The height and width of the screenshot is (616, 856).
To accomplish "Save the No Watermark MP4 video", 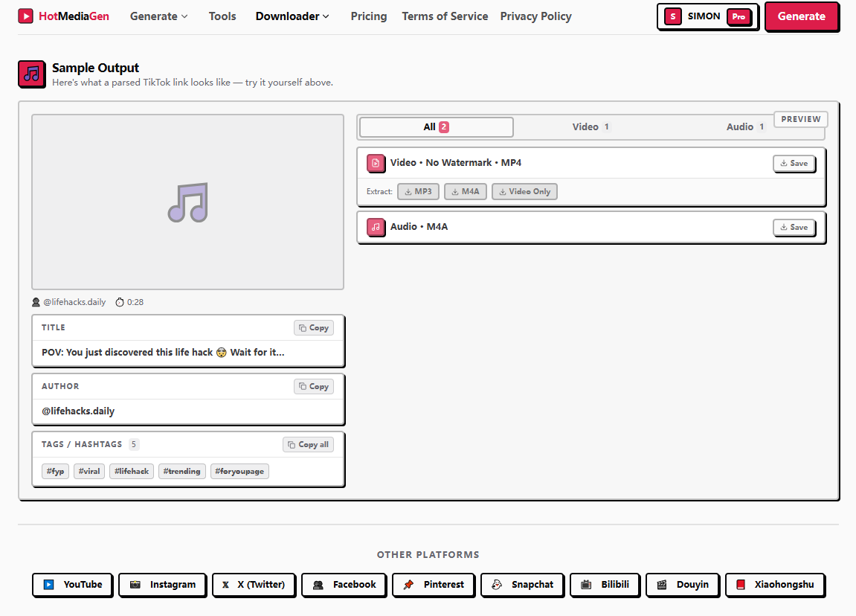I will [794, 163].
